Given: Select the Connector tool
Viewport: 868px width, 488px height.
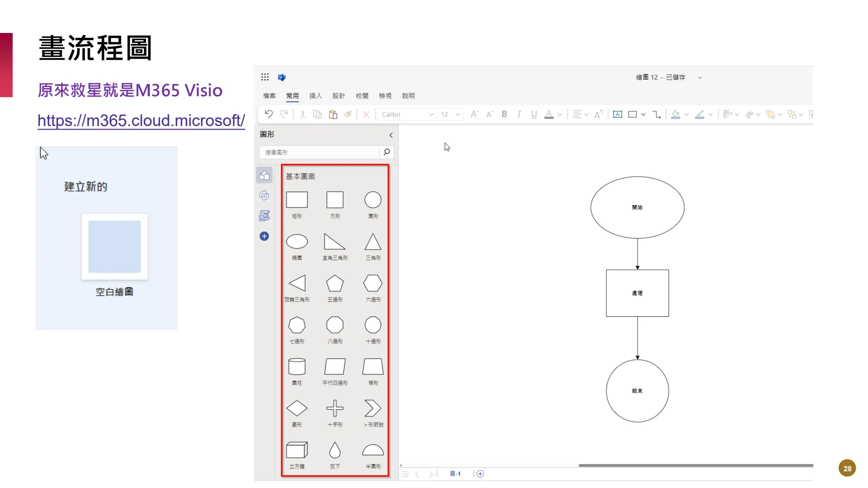Looking at the screenshot, I should [657, 114].
